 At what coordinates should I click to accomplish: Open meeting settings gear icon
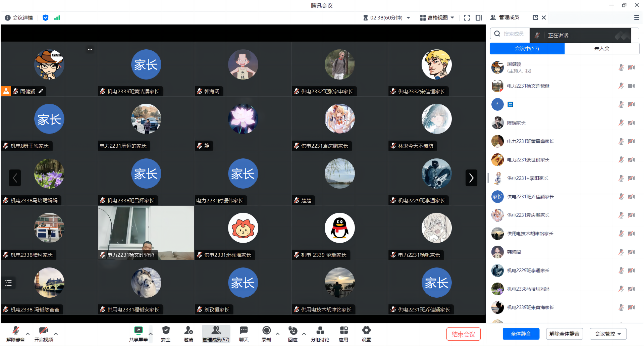(366, 331)
